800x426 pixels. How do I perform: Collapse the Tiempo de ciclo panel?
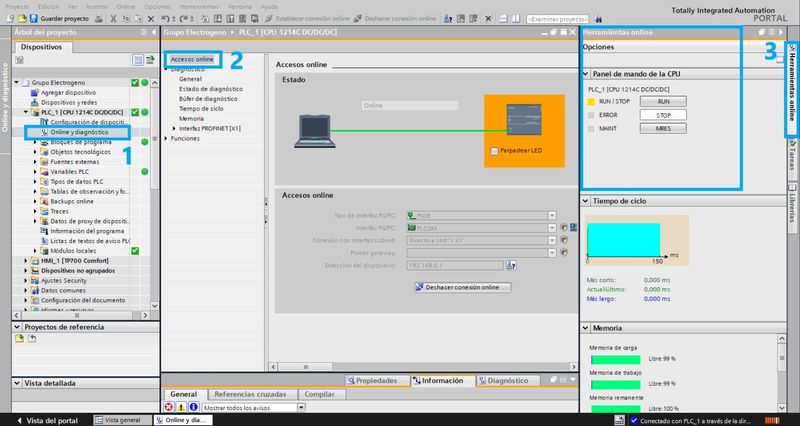tap(587, 201)
